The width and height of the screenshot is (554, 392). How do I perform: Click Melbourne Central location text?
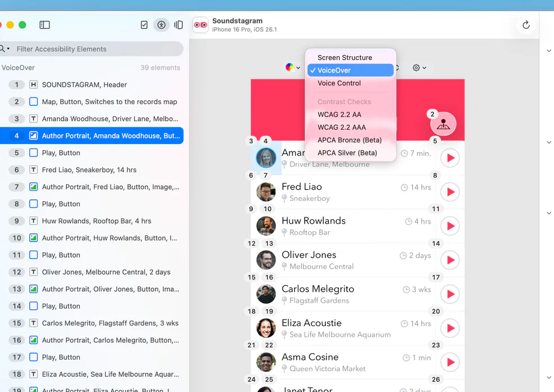321,266
